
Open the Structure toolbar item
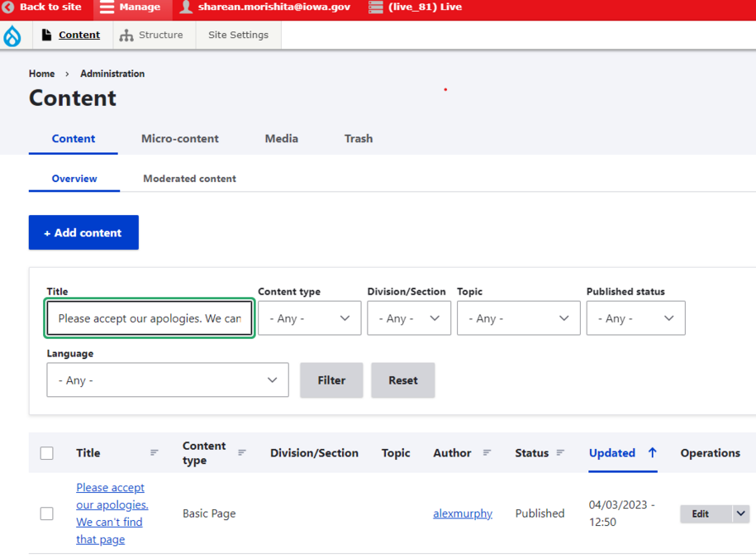[x=151, y=36]
